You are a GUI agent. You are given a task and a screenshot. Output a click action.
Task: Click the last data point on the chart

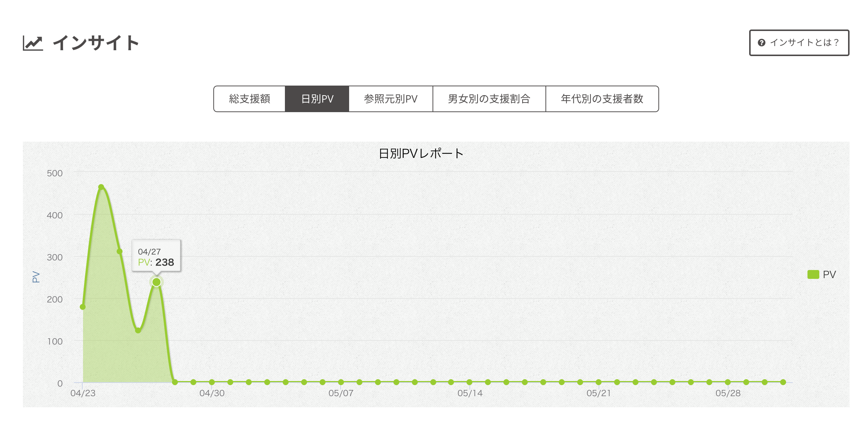pyautogui.click(x=783, y=382)
